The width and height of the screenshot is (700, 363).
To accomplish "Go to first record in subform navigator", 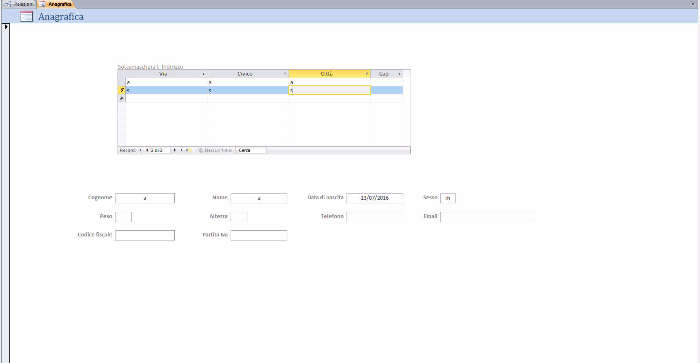I will coord(141,150).
